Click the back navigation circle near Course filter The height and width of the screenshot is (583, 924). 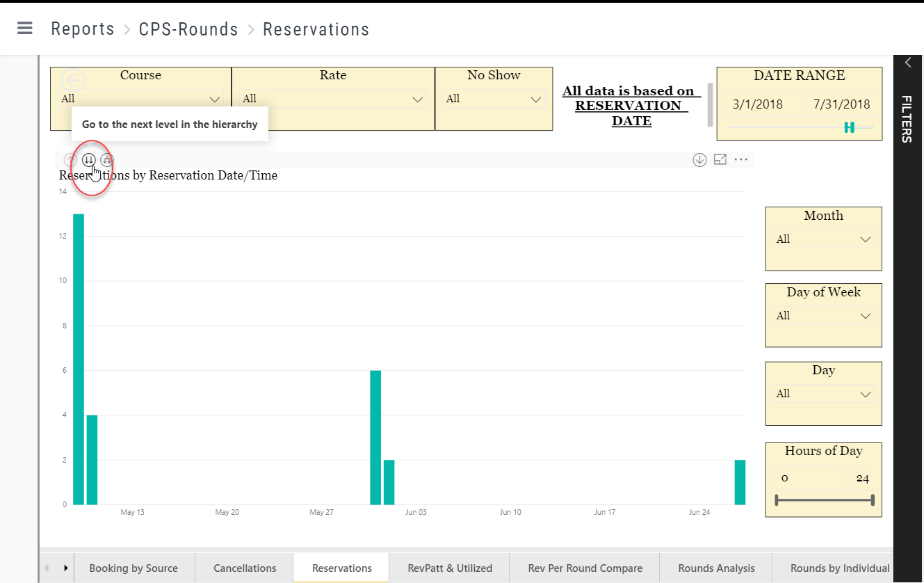click(x=72, y=80)
